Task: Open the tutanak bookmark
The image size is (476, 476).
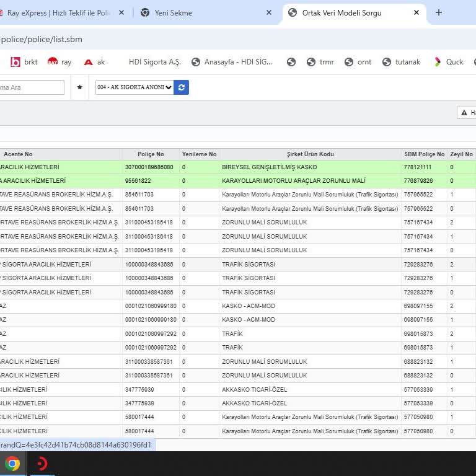Action: [x=402, y=62]
